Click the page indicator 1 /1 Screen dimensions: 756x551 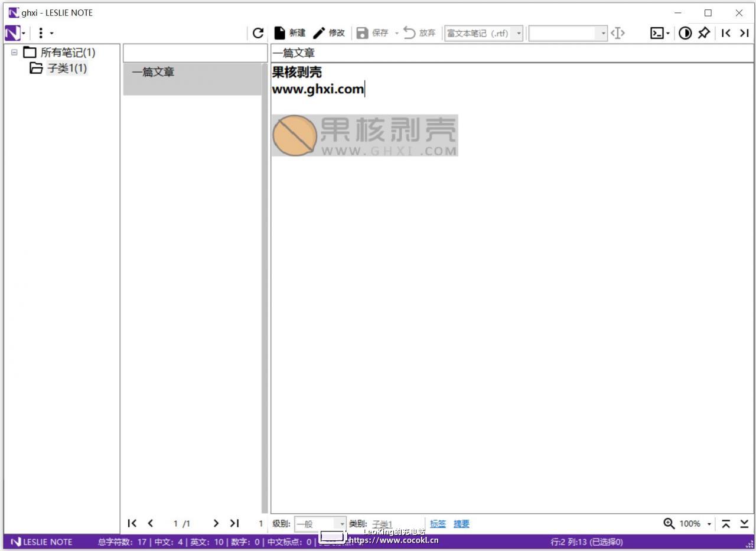182,524
